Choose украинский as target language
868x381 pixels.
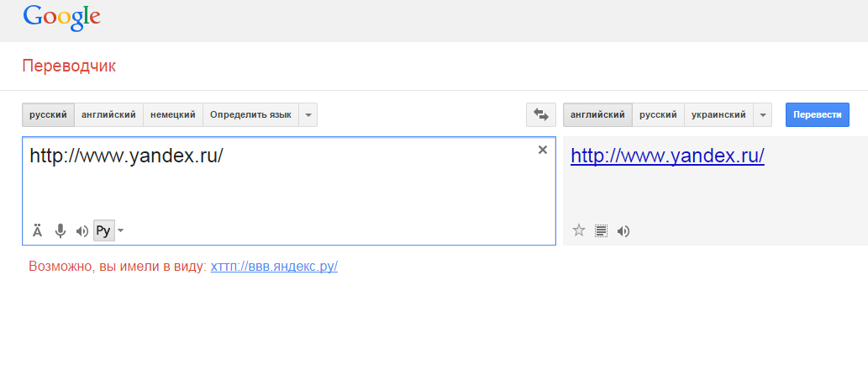tap(719, 114)
